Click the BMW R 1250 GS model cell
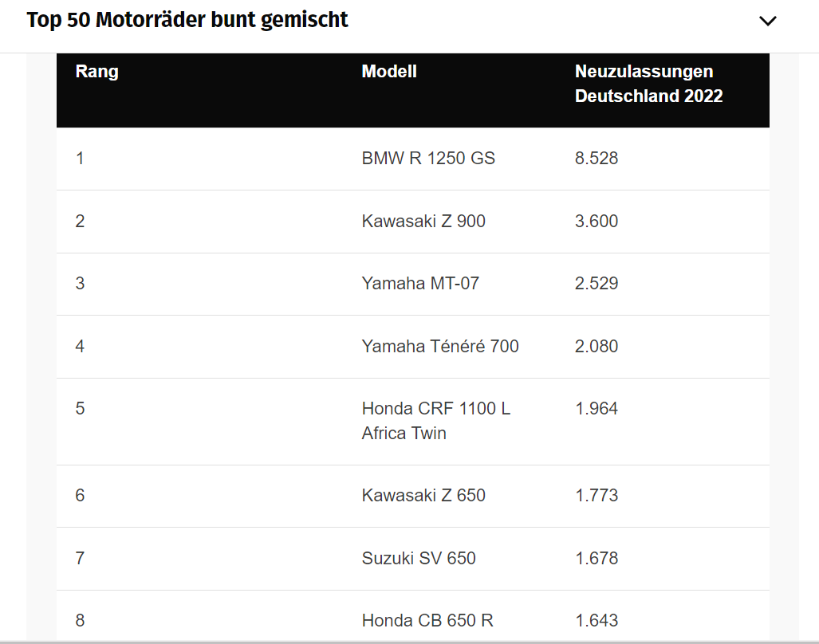 coord(428,158)
